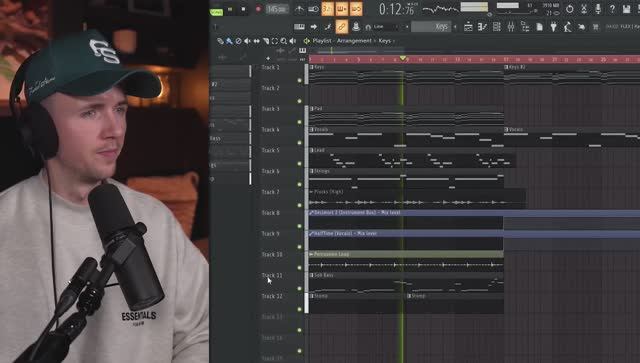Toggle the Song mode button

tap(216, 12)
